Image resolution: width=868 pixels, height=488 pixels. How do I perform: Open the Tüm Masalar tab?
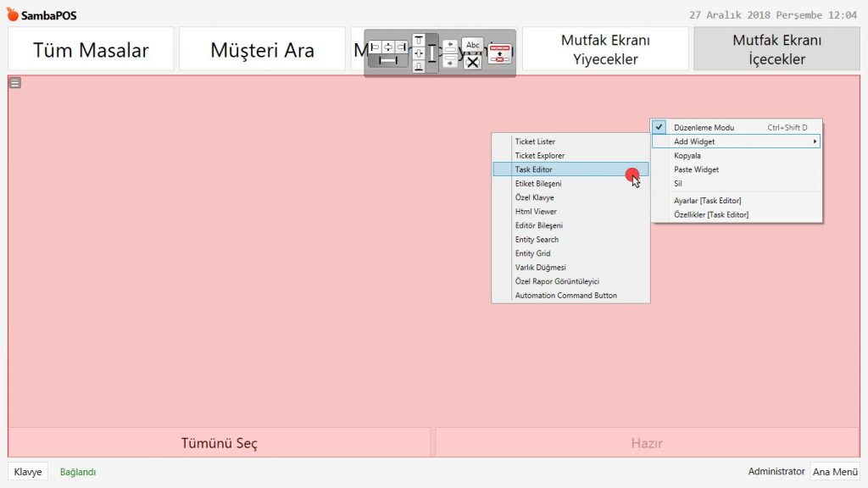91,49
